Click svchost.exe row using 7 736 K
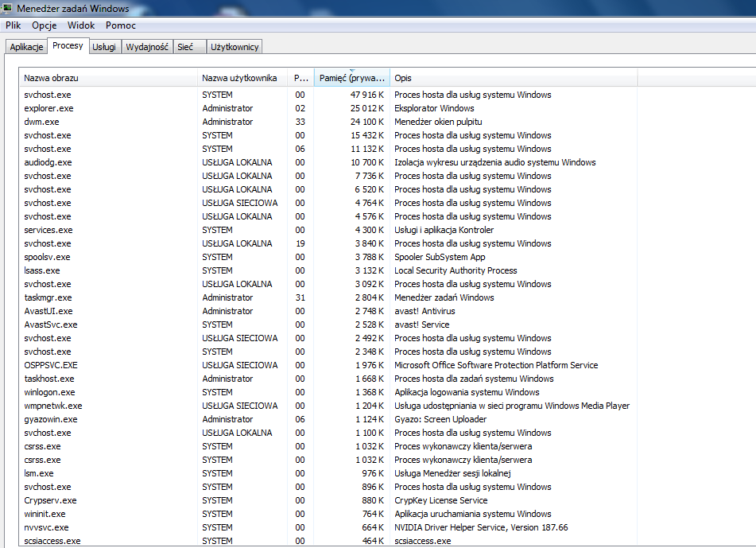 pyautogui.click(x=328, y=176)
